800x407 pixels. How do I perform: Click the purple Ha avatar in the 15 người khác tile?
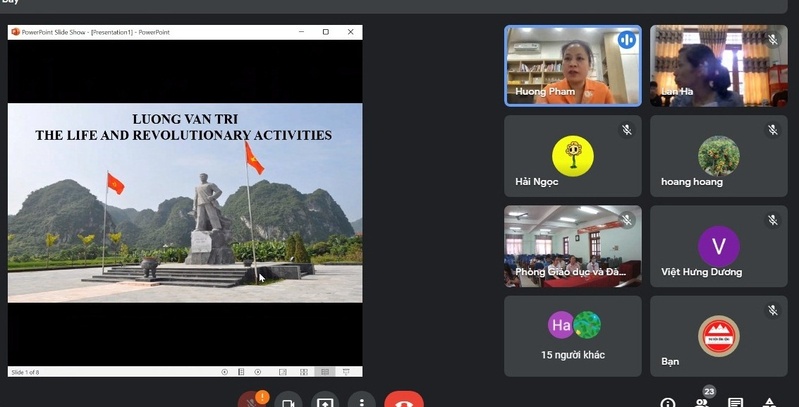coord(561,325)
